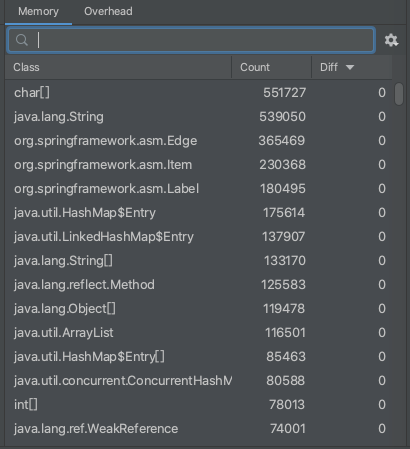Select java.lang.reflect.Method row
Screen dimensions: 410x449
[x=199, y=285]
